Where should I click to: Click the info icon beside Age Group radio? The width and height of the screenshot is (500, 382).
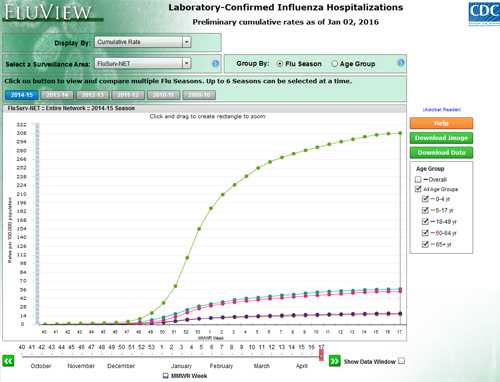401,63
